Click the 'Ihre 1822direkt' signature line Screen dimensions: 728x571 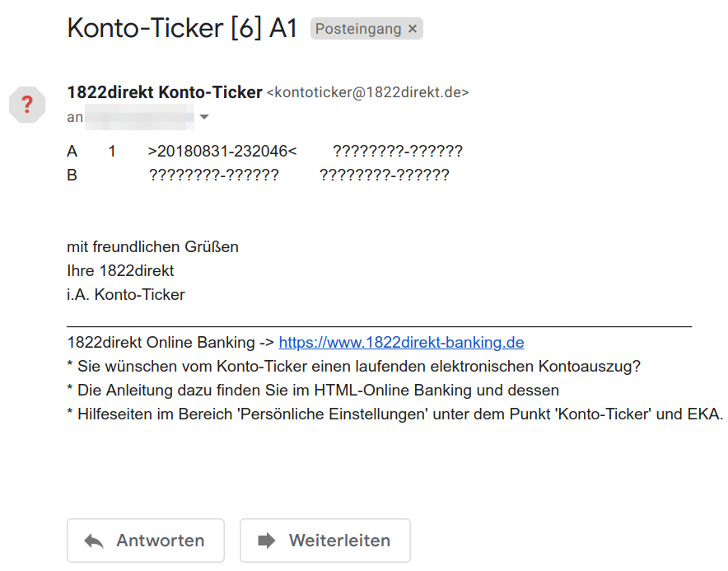120,271
